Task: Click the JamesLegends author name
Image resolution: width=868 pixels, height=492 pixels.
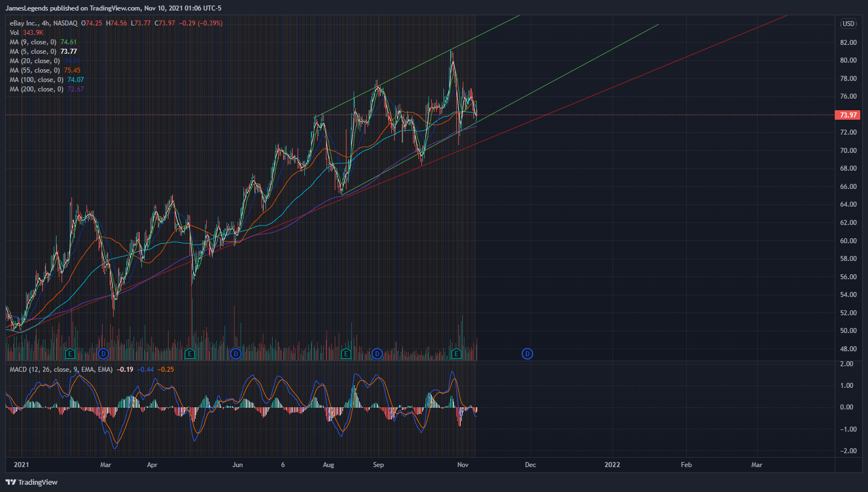Action: 27,8
